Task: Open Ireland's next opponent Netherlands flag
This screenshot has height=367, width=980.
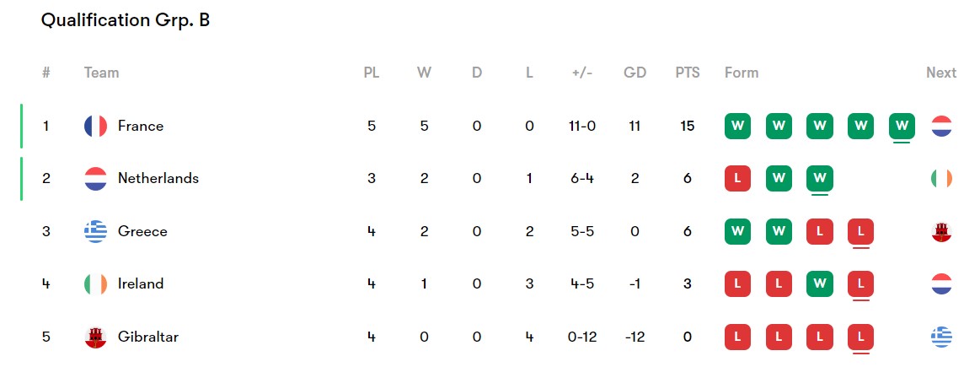Action: click(x=941, y=283)
